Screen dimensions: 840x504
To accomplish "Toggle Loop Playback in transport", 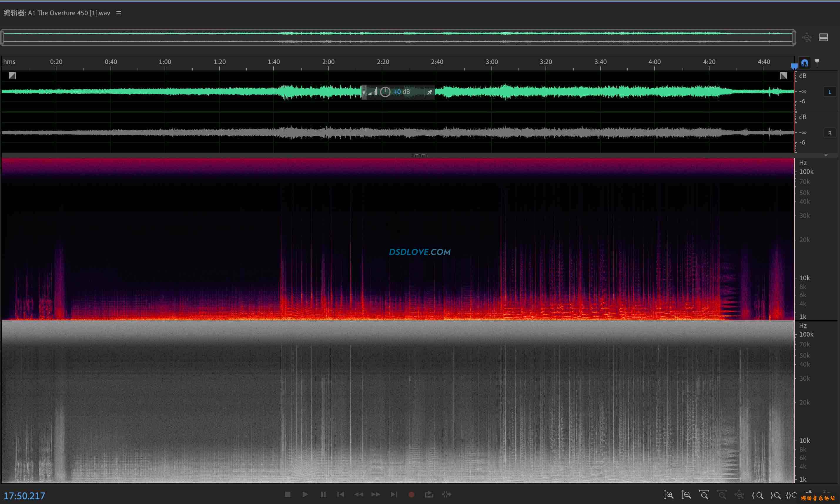I will [429, 495].
